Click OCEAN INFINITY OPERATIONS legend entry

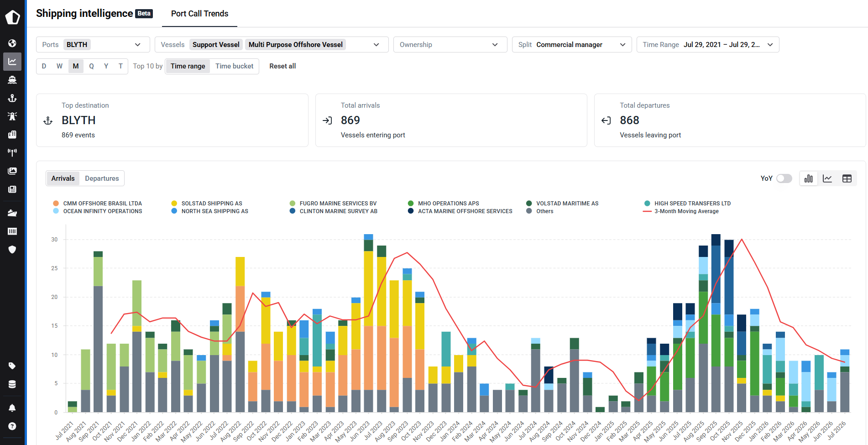[98, 211]
